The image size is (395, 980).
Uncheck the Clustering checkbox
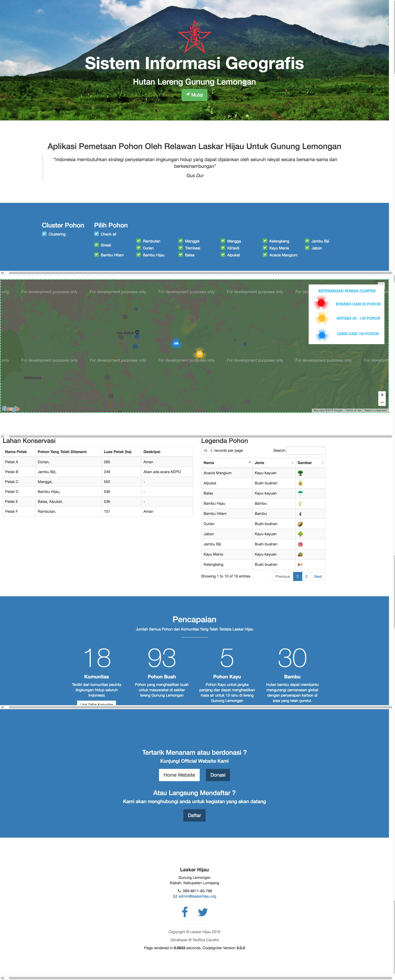point(44,234)
